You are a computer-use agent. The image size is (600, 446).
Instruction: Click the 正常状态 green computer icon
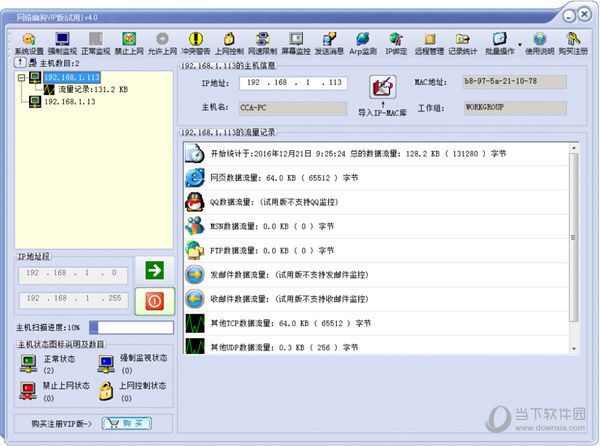[29, 364]
